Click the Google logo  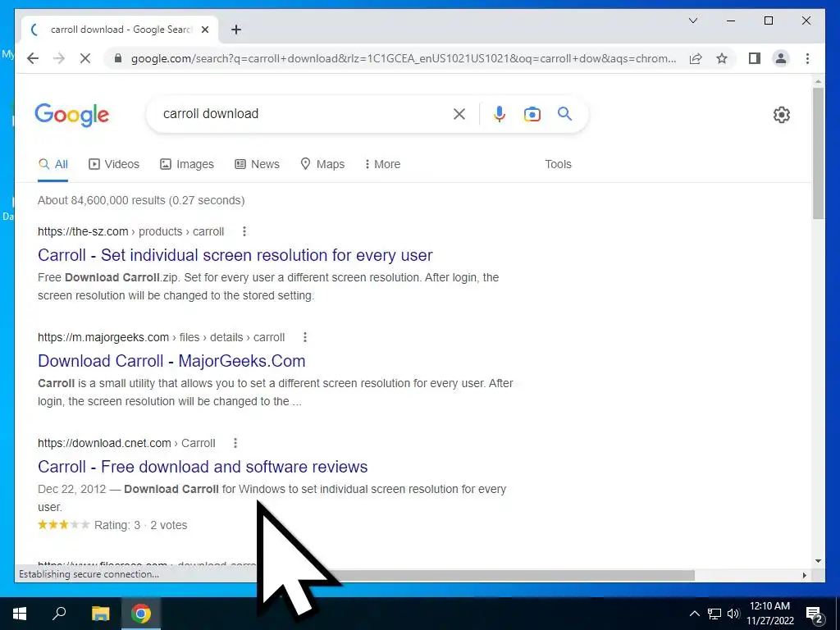pyautogui.click(x=72, y=115)
